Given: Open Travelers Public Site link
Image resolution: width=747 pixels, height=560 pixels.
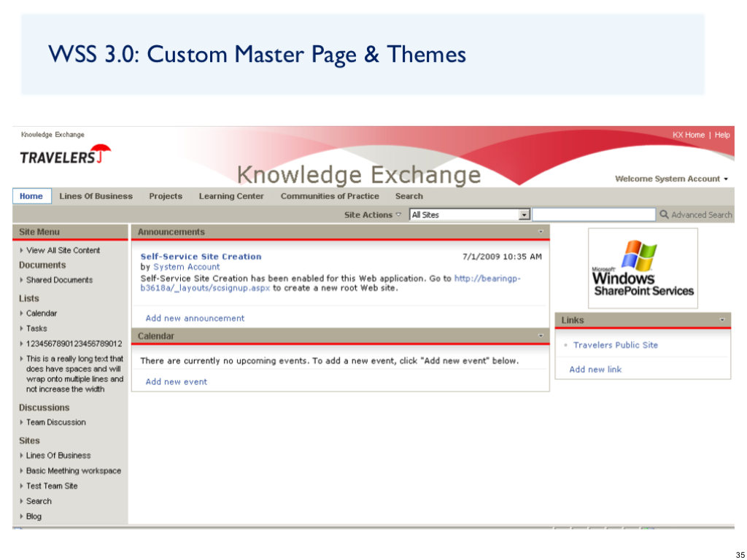Looking at the screenshot, I should [616, 345].
